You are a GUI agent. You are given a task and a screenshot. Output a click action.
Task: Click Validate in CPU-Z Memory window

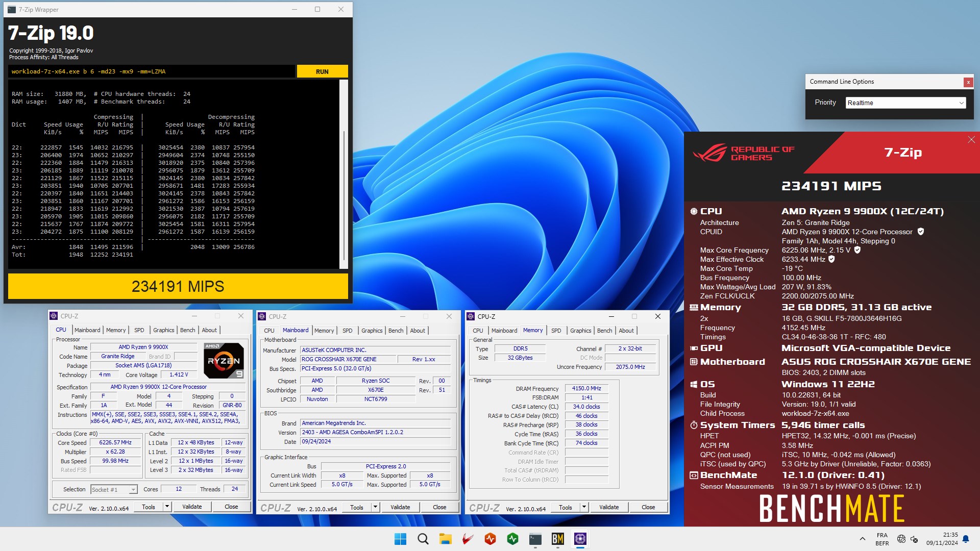pyautogui.click(x=609, y=507)
